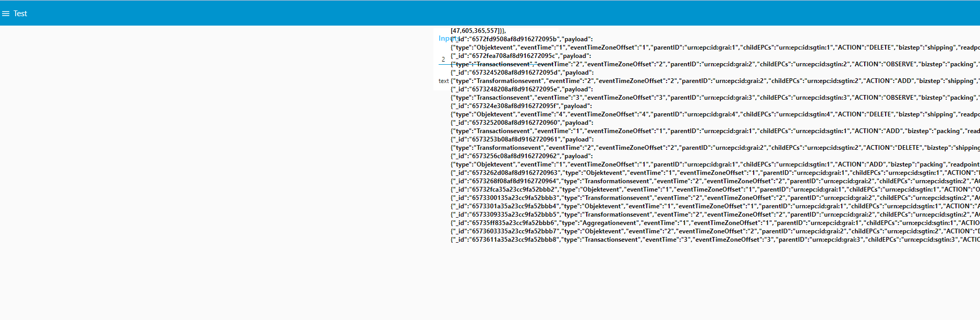This screenshot has width=980, height=320.
Task: Click the id 6572fea708af8d916272095c line
Action: point(521,56)
